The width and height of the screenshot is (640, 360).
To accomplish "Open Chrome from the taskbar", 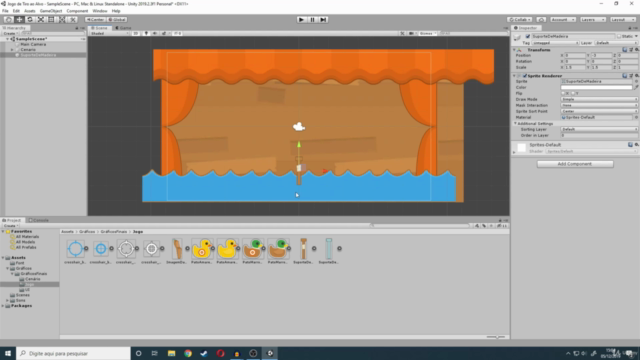I will point(188,353).
